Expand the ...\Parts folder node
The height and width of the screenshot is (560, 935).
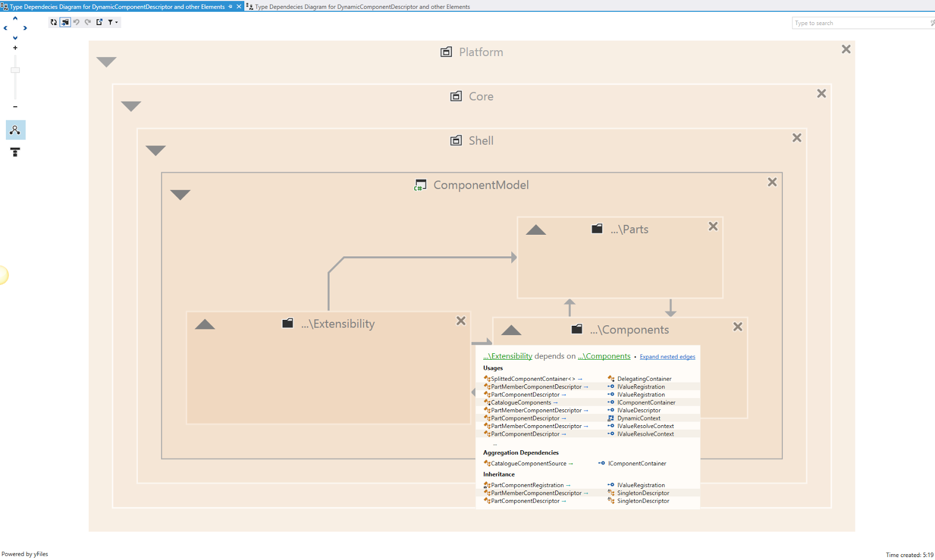tap(536, 229)
